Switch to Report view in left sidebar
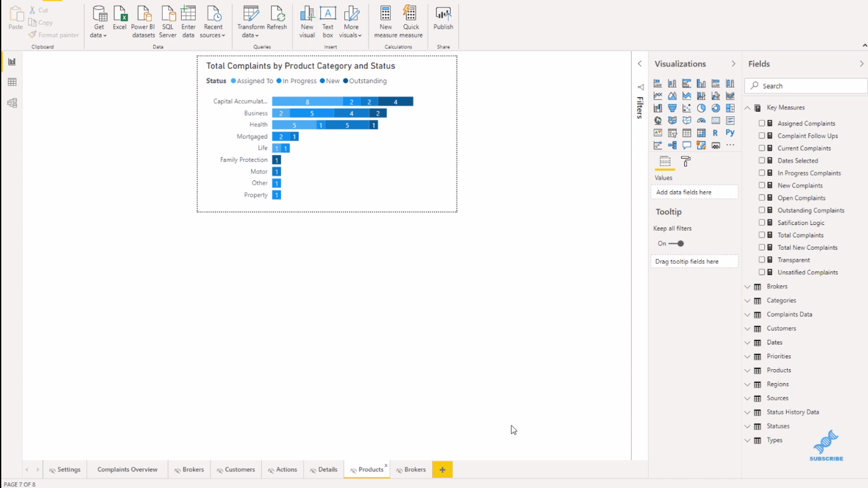The image size is (868, 488). [x=12, y=62]
